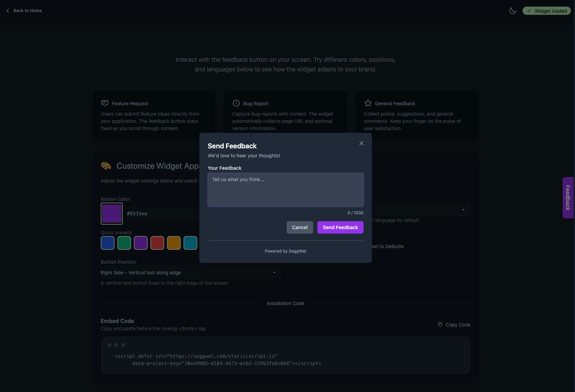Click the clipboard icon next to Copy Code
The width and height of the screenshot is (575, 392).
pos(440,324)
